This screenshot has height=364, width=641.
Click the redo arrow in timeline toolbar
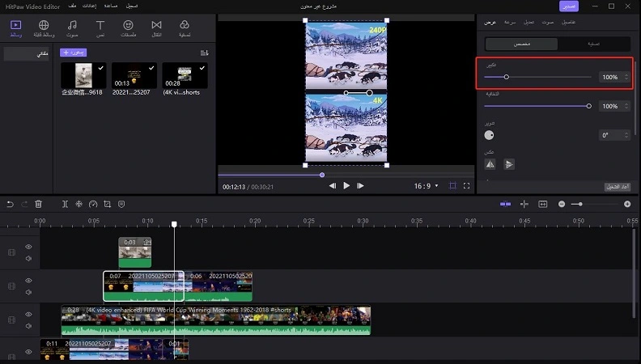pyautogui.click(x=24, y=204)
